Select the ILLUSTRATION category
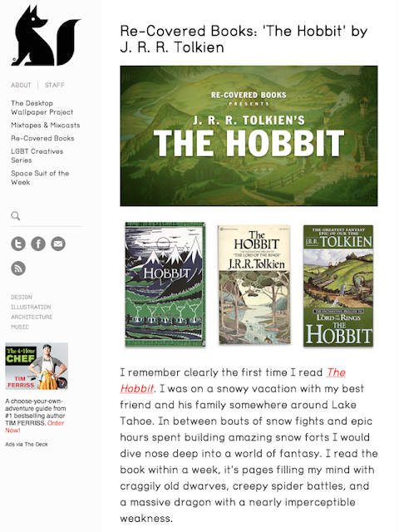 [x=31, y=307]
